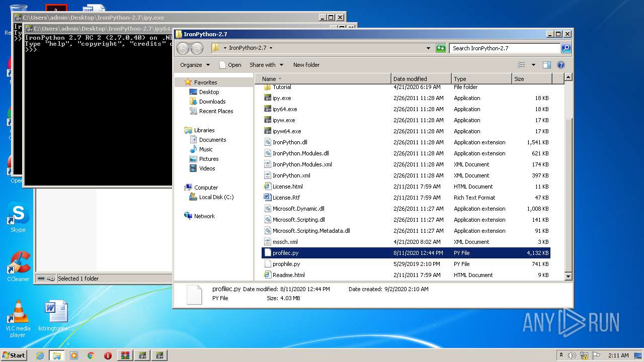644x362 pixels.
Task: Click the Change your view icon
Action: pos(521,65)
